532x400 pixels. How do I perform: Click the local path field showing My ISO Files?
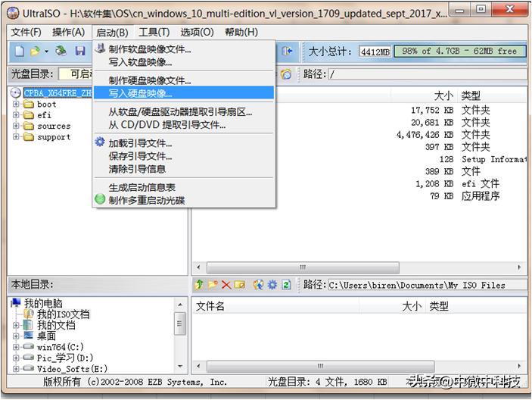coord(428,285)
